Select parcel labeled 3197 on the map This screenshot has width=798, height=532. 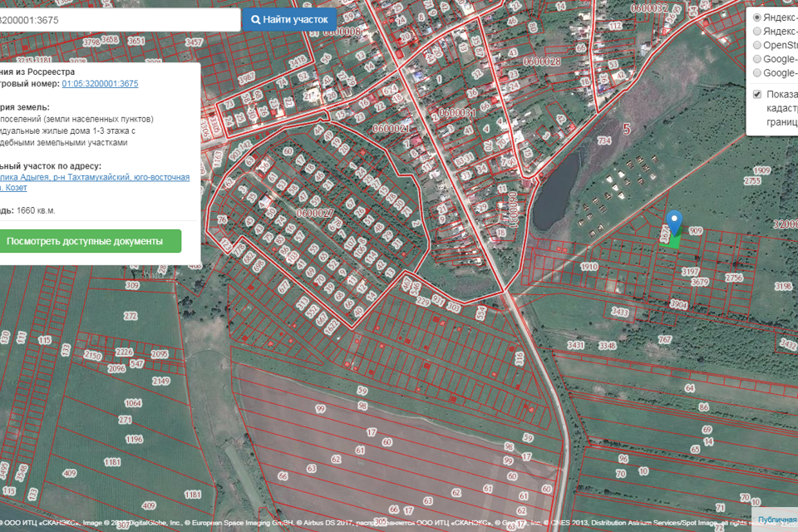689,272
